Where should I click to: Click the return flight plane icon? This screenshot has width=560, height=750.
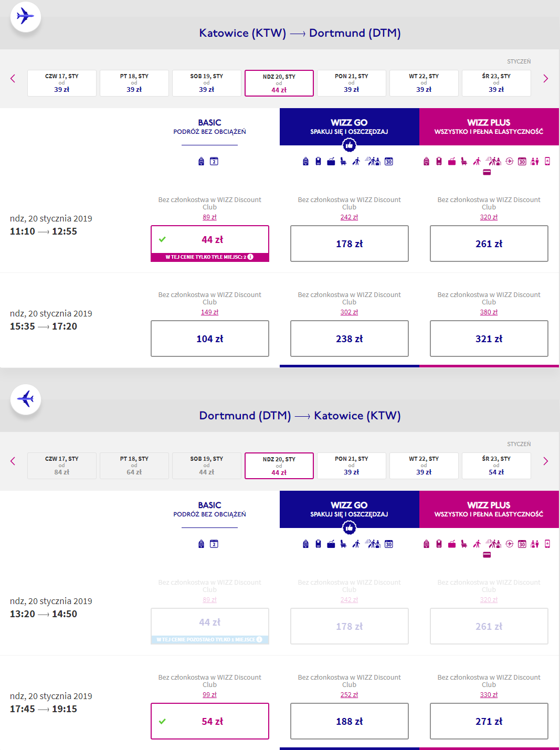26,399
